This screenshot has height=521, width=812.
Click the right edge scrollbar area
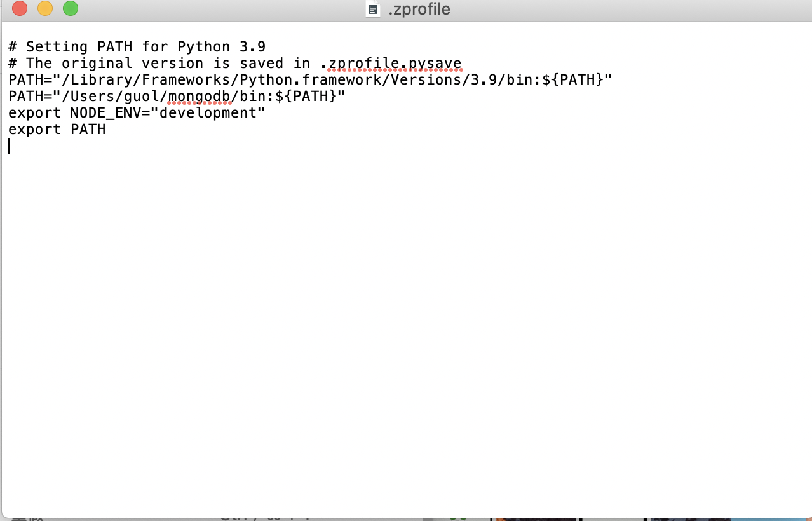pyautogui.click(x=808, y=254)
